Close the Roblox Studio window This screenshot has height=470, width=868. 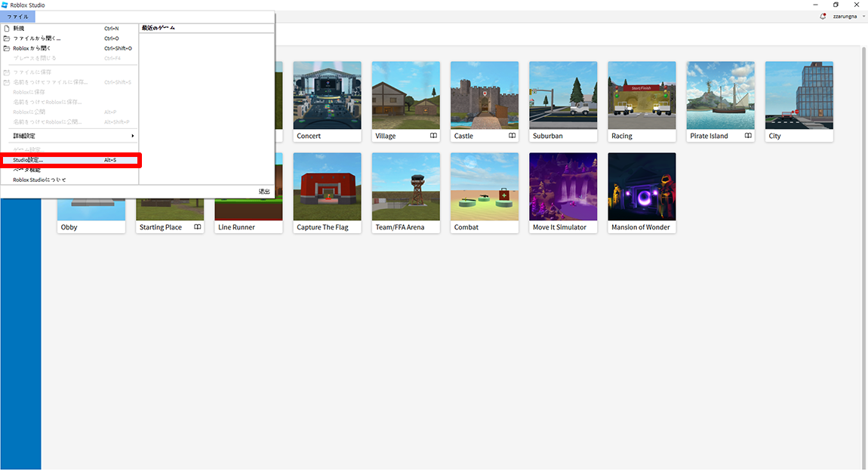point(857,5)
